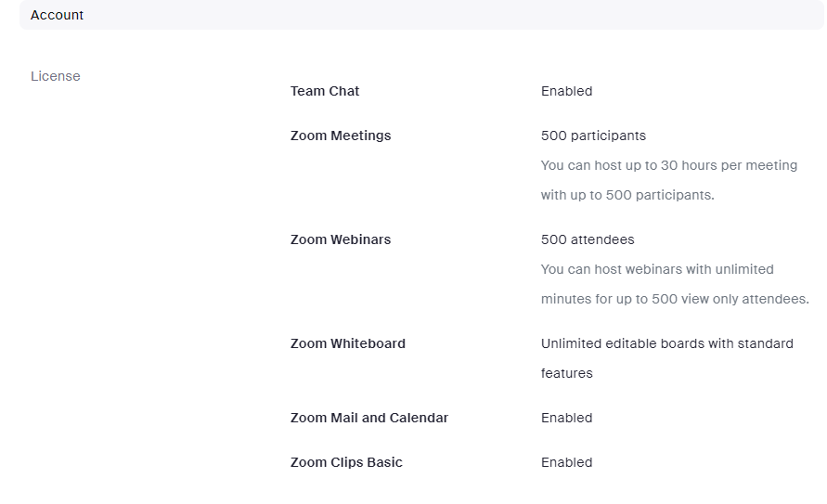The image size is (827, 504).
Task: Click the word 'features' under Zoom Whiteboard
Action: point(566,373)
